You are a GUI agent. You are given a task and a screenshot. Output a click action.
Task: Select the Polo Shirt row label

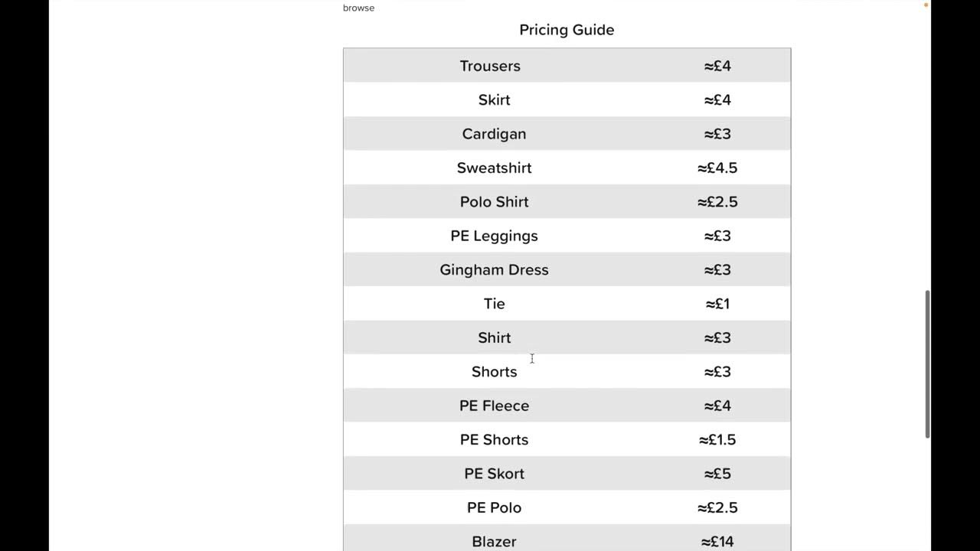[494, 202]
